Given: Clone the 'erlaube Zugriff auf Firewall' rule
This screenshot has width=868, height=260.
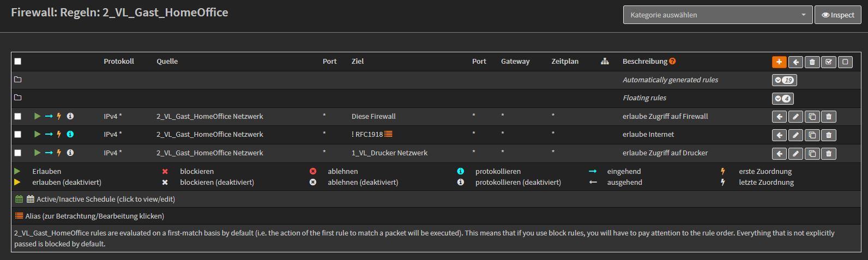Looking at the screenshot, I should [x=812, y=117].
